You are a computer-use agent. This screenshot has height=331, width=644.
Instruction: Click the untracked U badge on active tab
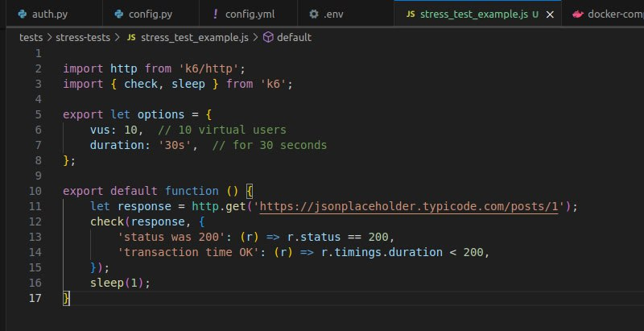535,14
